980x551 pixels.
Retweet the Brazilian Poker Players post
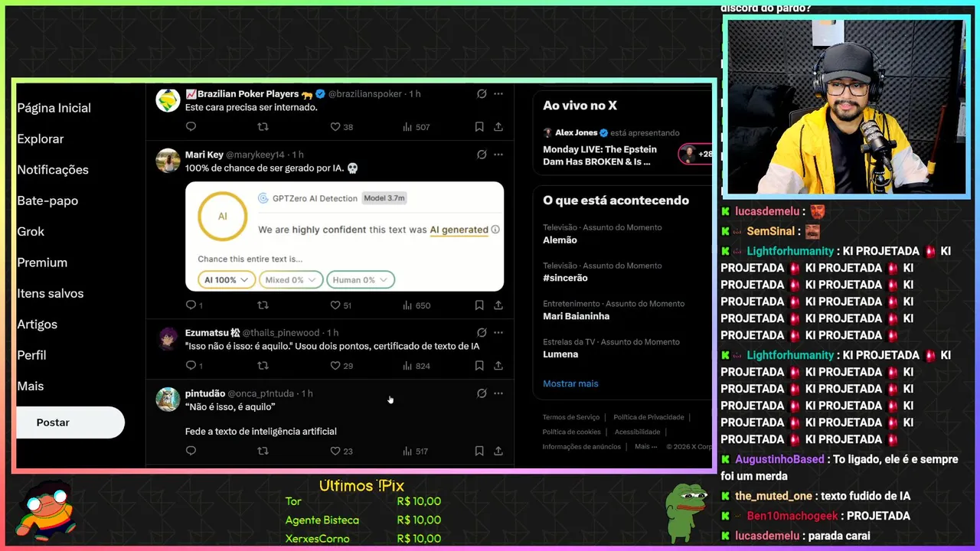[263, 127]
